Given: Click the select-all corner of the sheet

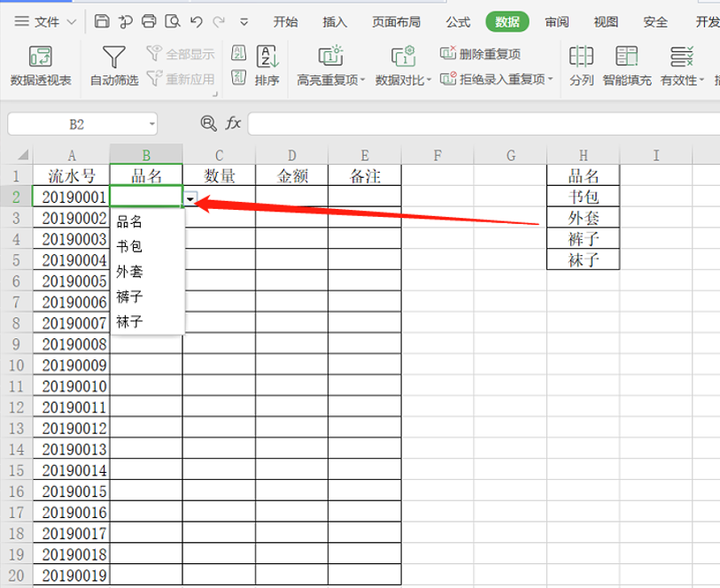Looking at the screenshot, I should (x=21, y=155).
